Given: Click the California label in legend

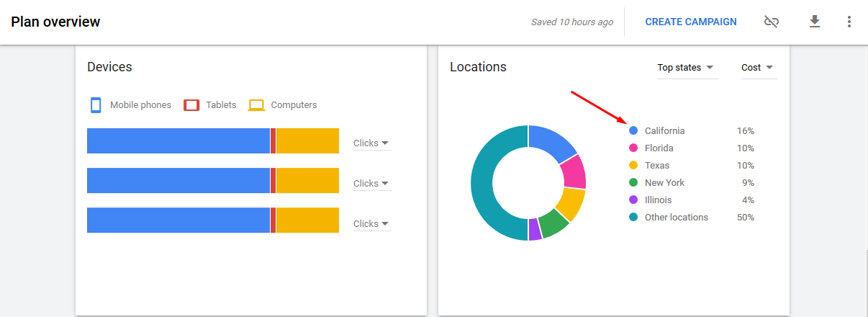Looking at the screenshot, I should tap(664, 131).
